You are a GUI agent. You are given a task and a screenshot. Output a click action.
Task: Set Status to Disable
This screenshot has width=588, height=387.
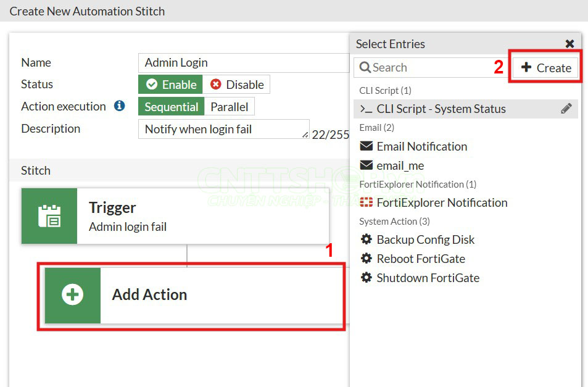[237, 85]
